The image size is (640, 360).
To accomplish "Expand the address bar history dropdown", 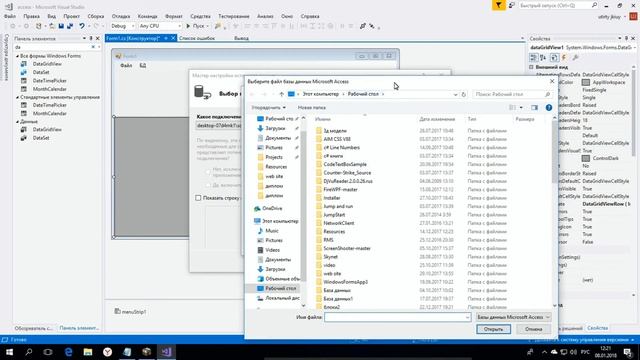I will [x=456, y=94].
